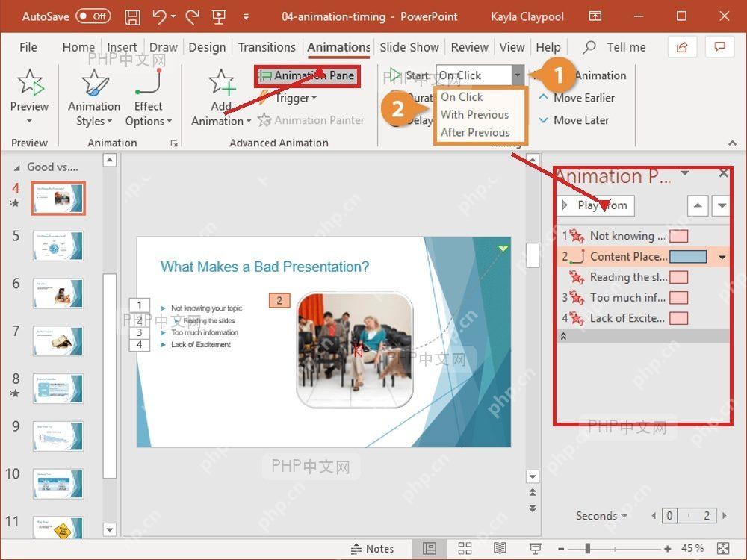Collapse the ribbon chevron
This screenshot has height=560, width=747.
(x=732, y=143)
